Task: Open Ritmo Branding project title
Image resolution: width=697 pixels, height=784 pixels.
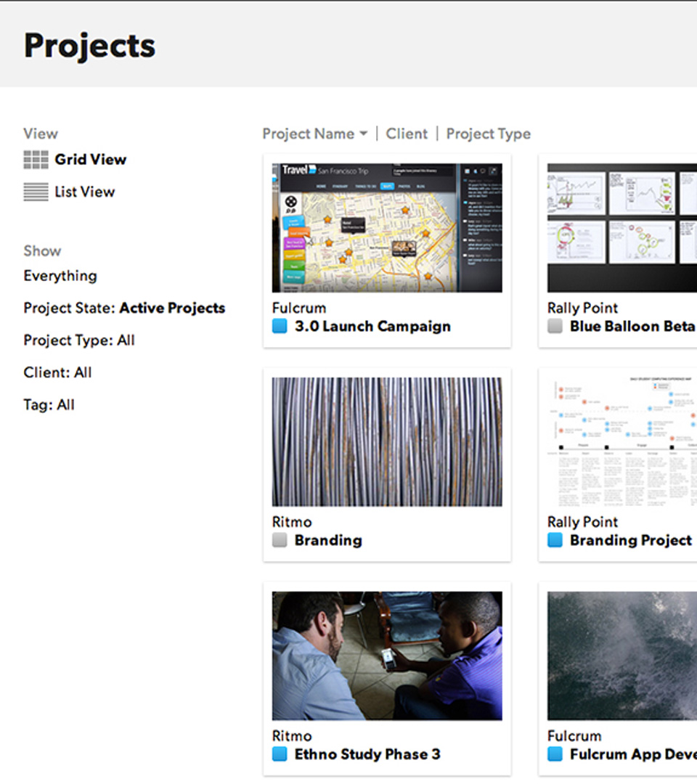Action: pos(328,541)
